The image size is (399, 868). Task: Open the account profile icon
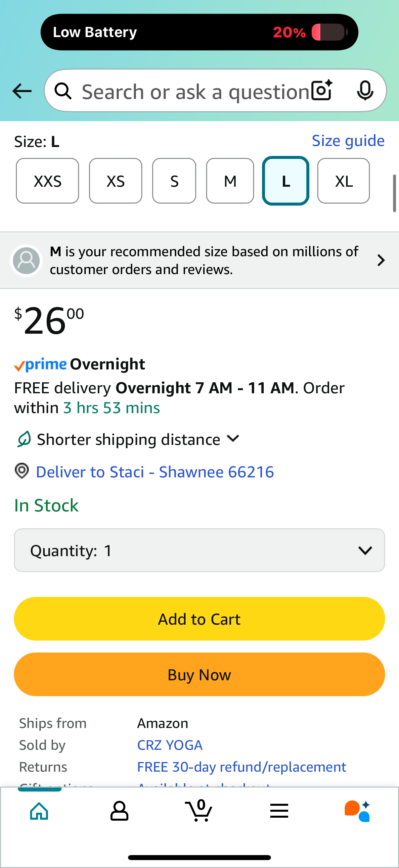[x=119, y=811]
